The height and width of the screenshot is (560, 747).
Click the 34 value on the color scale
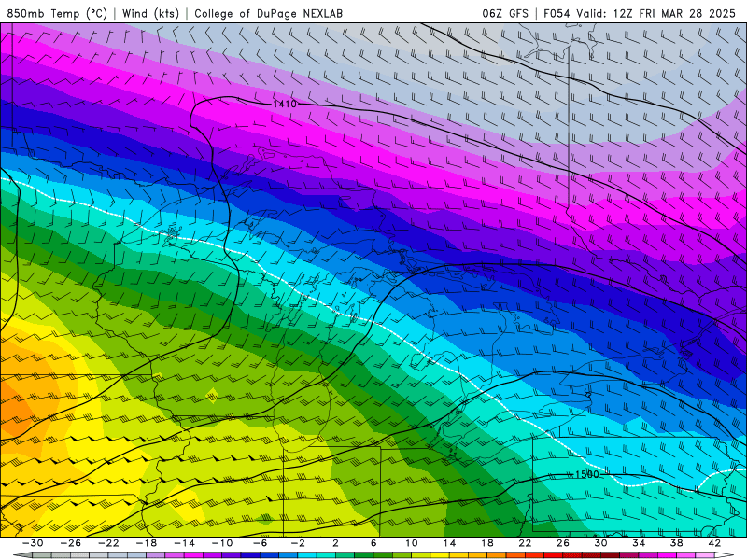click(639, 543)
